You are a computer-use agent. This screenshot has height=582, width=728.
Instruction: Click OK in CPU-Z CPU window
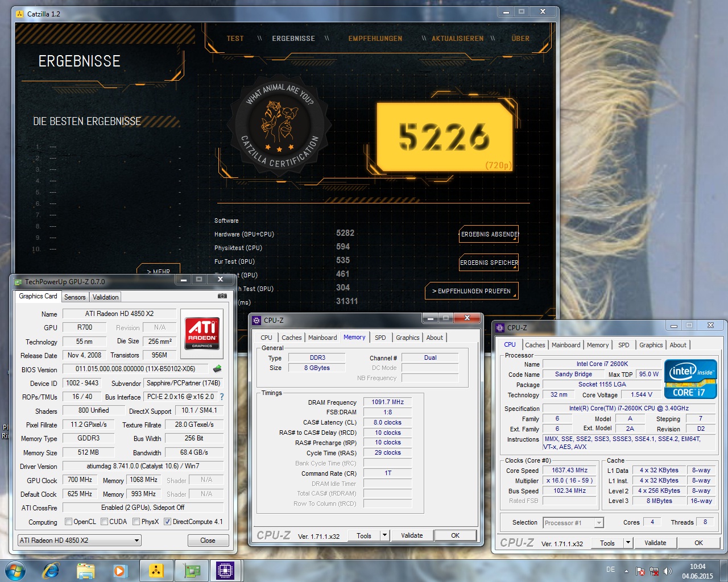tap(699, 543)
